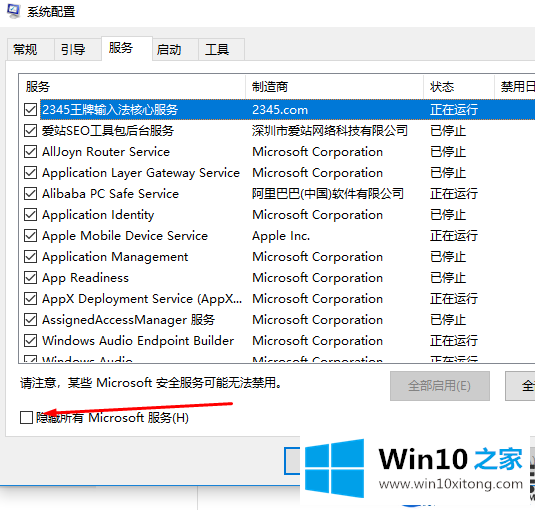This screenshot has height=510, width=535.
Task: Click 阿里巴巴(中国)软件有限公司 manufacturer cell
Action: point(328,193)
